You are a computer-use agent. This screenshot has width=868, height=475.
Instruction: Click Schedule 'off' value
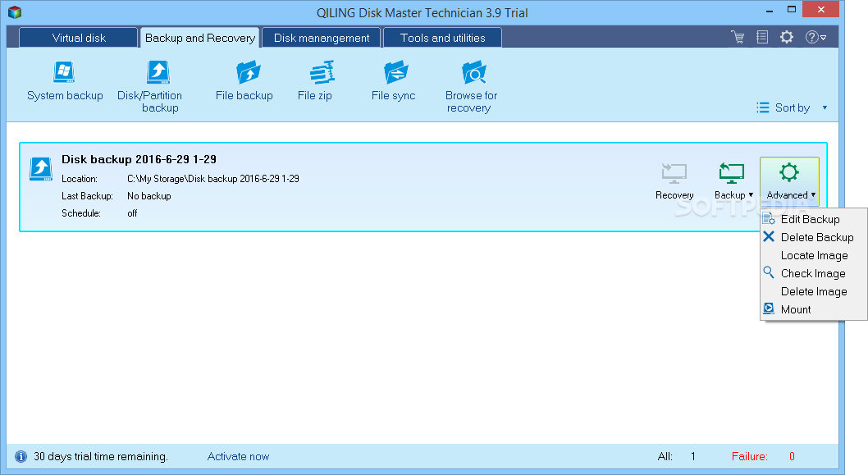(x=132, y=213)
